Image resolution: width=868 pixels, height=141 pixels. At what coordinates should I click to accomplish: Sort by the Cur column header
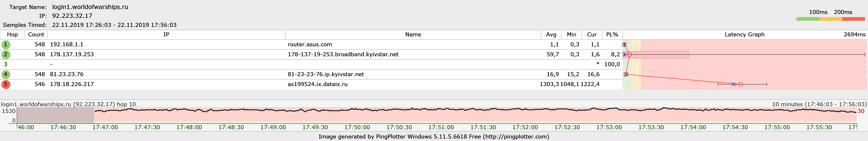[592, 34]
